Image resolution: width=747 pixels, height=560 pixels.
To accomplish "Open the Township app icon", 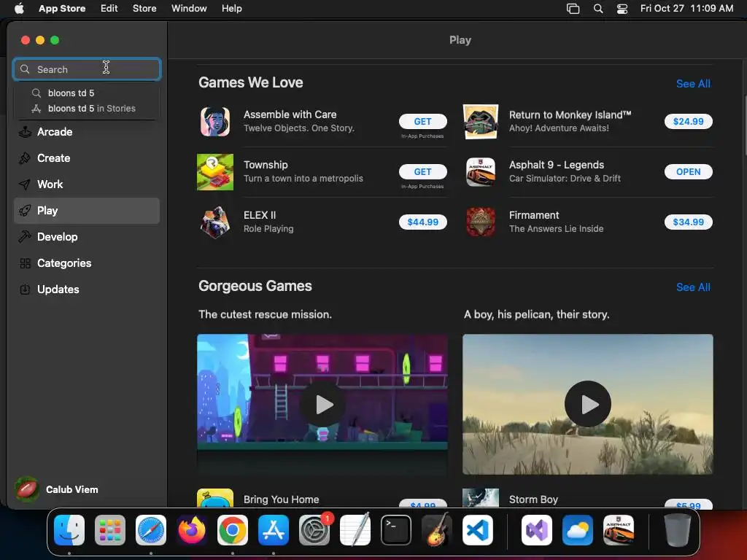I will [x=215, y=172].
